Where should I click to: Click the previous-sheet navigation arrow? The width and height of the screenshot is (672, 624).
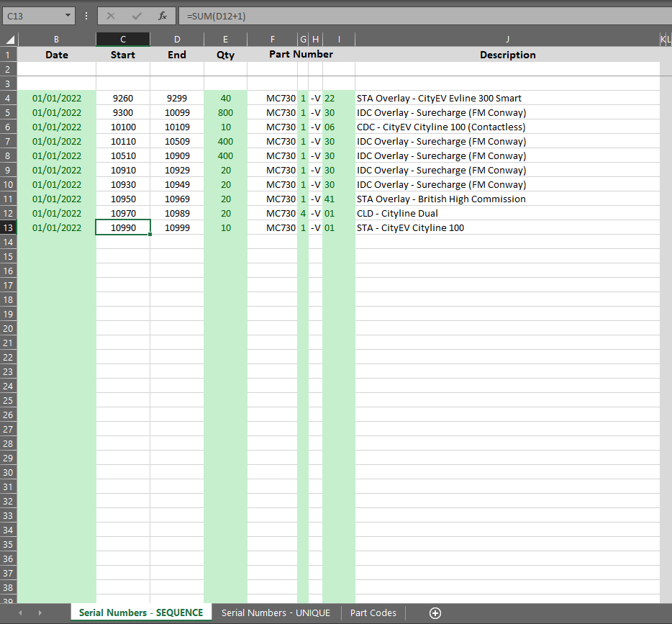pyautogui.click(x=19, y=612)
